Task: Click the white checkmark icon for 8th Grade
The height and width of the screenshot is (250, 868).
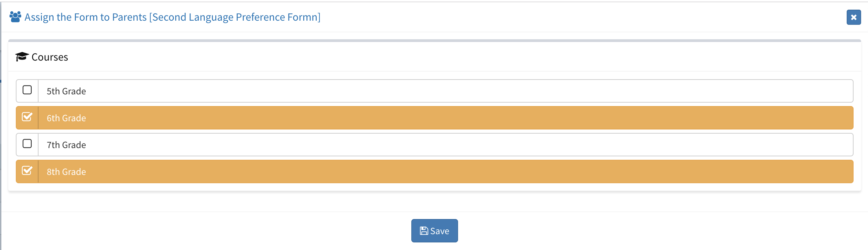Action: 27,170
